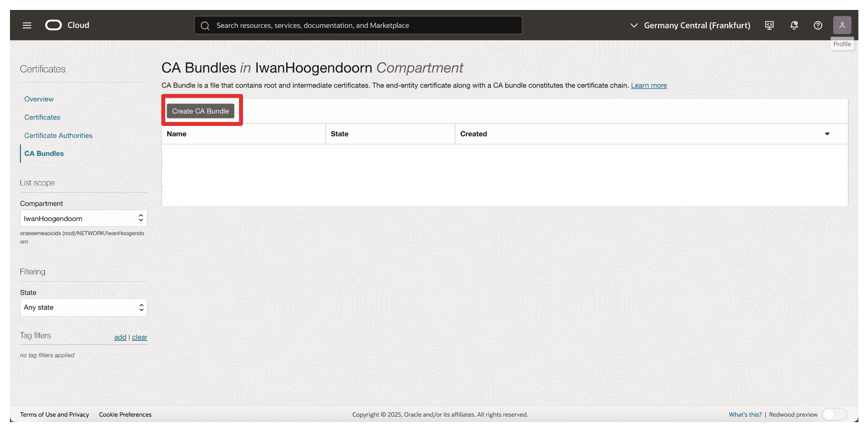
Task: Focus the search resources input field
Action: (x=358, y=25)
